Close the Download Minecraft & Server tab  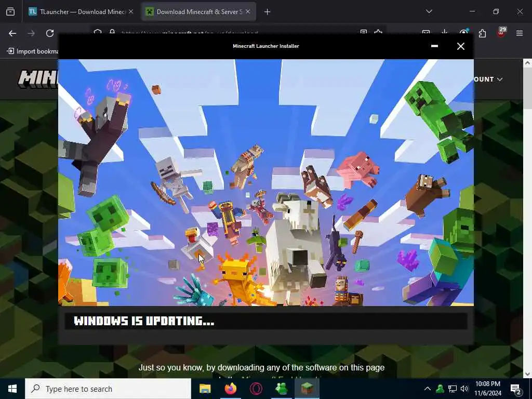tap(248, 12)
